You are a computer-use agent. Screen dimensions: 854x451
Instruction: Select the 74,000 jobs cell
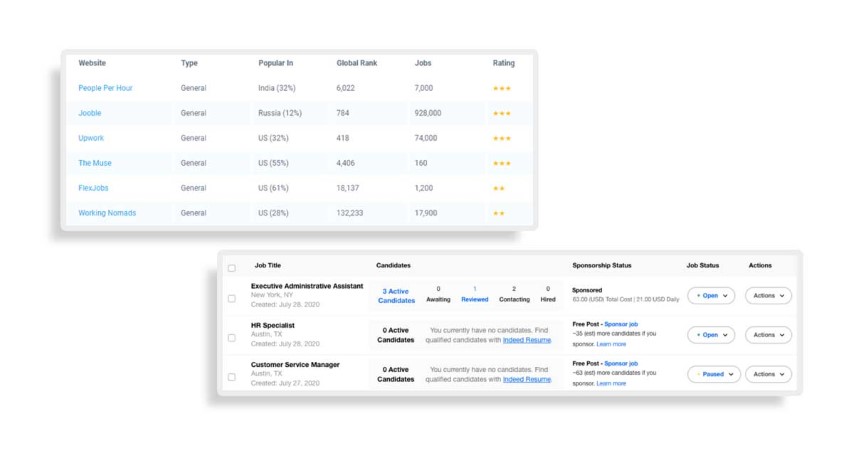[425, 138]
